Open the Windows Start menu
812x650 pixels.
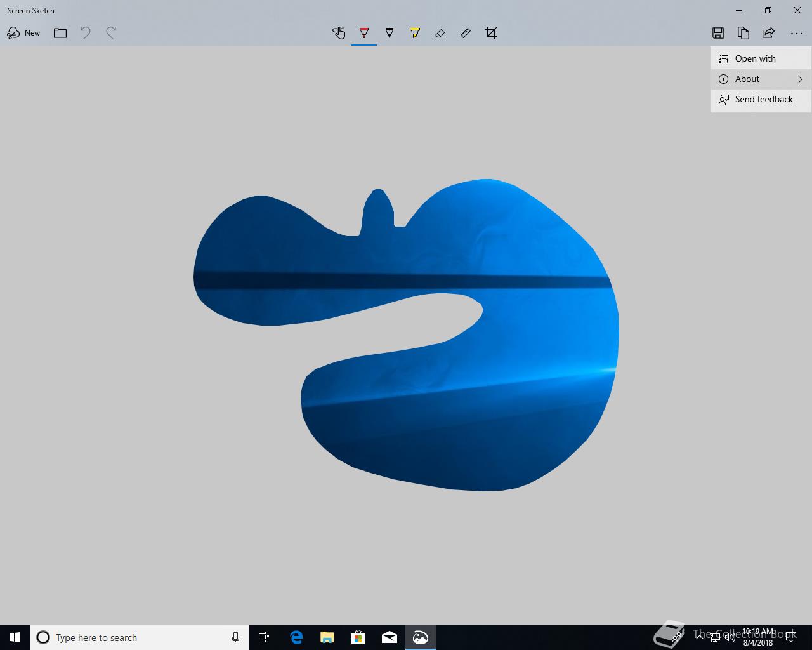coord(15,637)
